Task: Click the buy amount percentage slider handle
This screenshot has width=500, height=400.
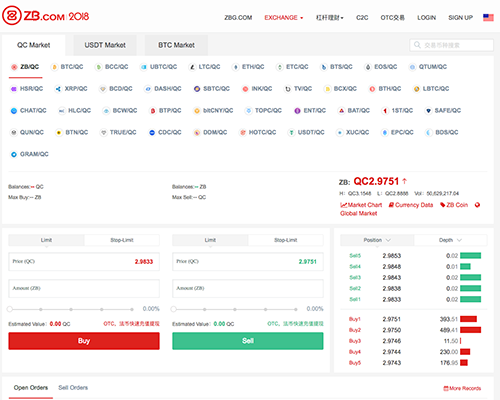Action: tap(10, 309)
